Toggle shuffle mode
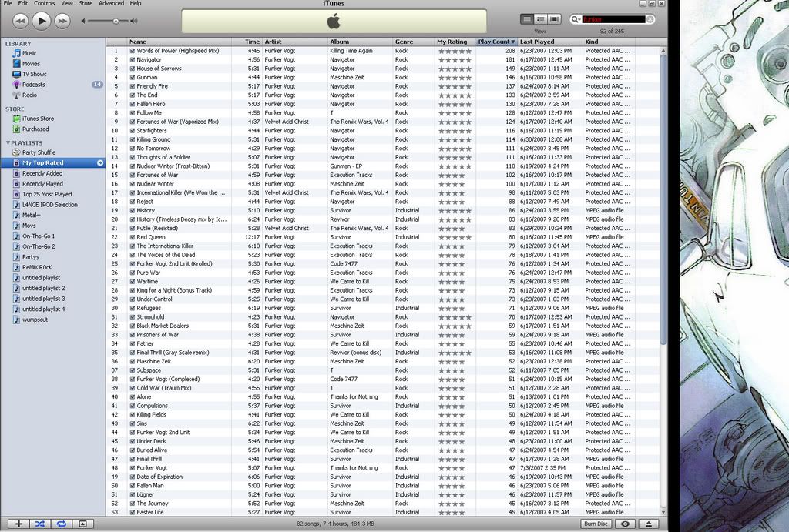789x532 pixels. (x=40, y=524)
